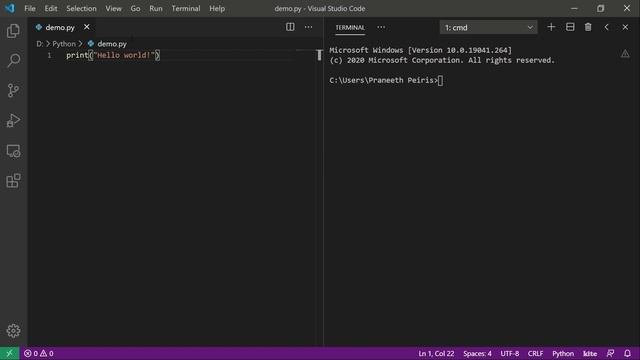Open the Explorer view in activity bar
The width and height of the screenshot is (640, 360).
[13, 31]
